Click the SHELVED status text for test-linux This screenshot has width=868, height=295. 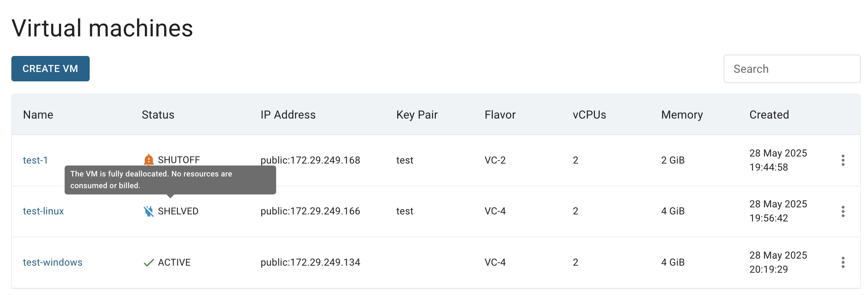coord(178,211)
